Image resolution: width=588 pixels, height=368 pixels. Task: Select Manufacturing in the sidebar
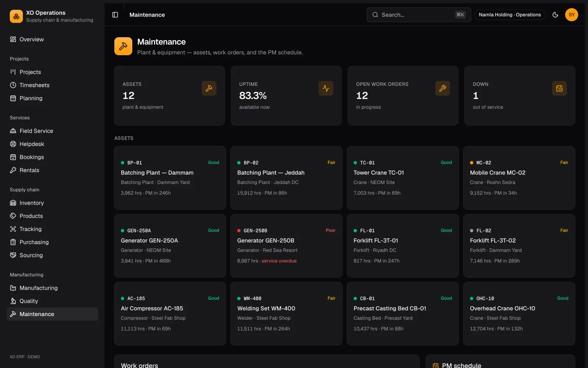point(52,288)
